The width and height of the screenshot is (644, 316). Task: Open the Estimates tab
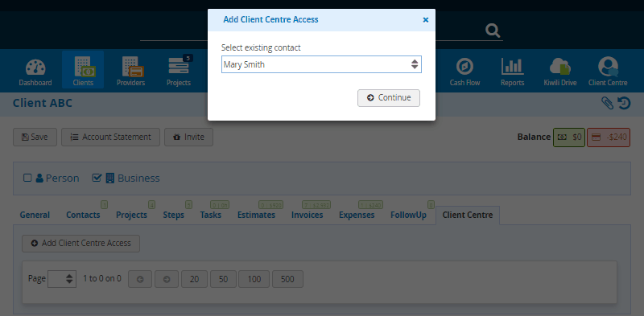pos(256,215)
